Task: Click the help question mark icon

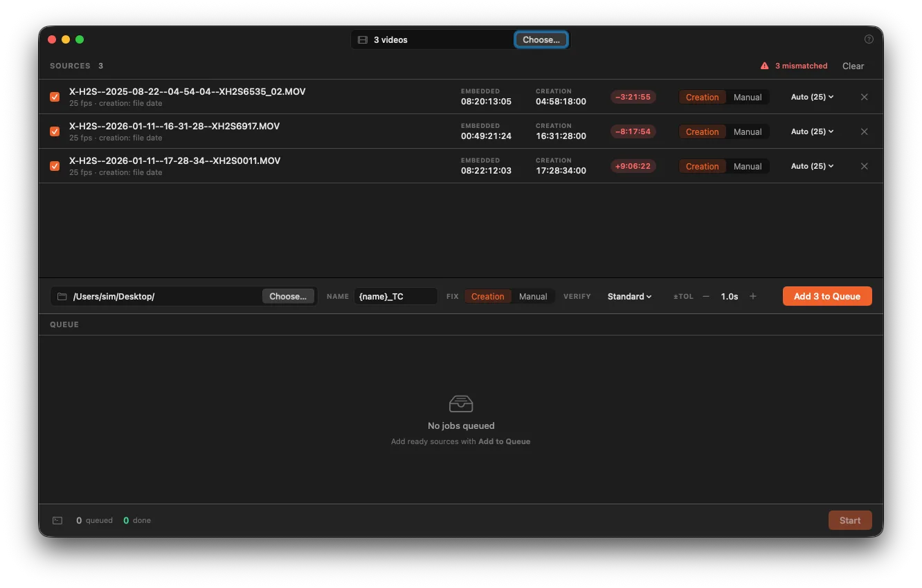Action: pos(869,39)
